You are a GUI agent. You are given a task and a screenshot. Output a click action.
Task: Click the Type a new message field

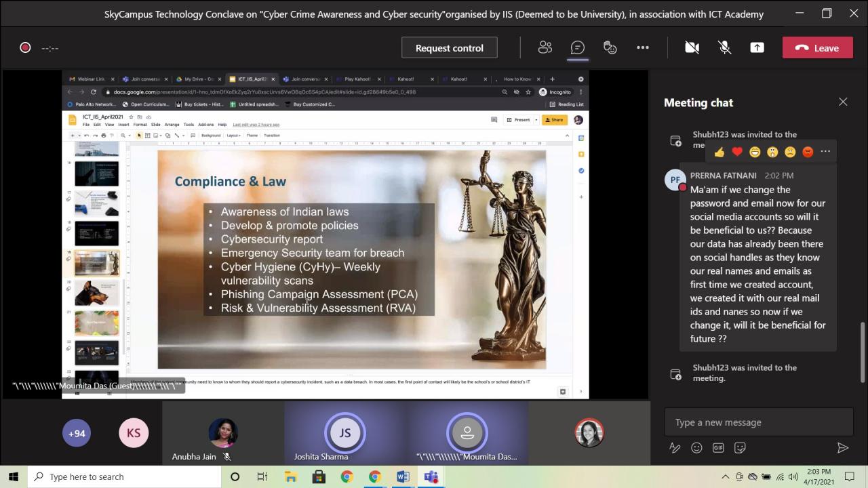pos(758,422)
